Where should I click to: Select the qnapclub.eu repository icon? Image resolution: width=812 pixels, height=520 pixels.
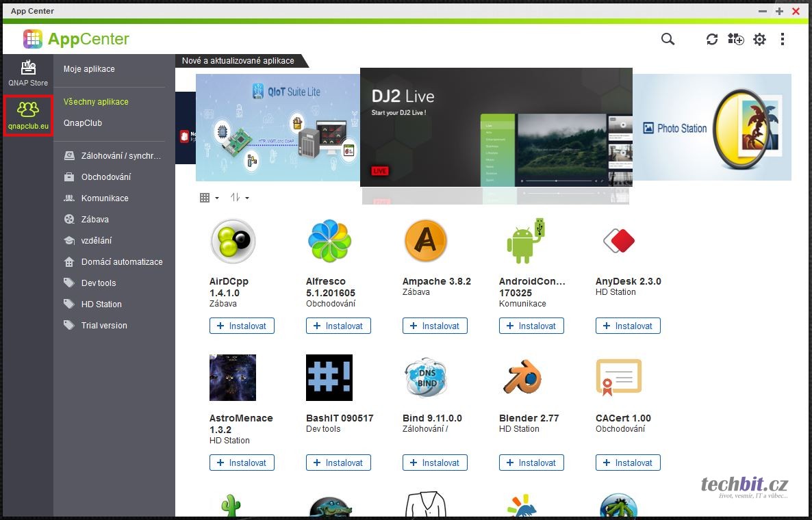[28, 115]
